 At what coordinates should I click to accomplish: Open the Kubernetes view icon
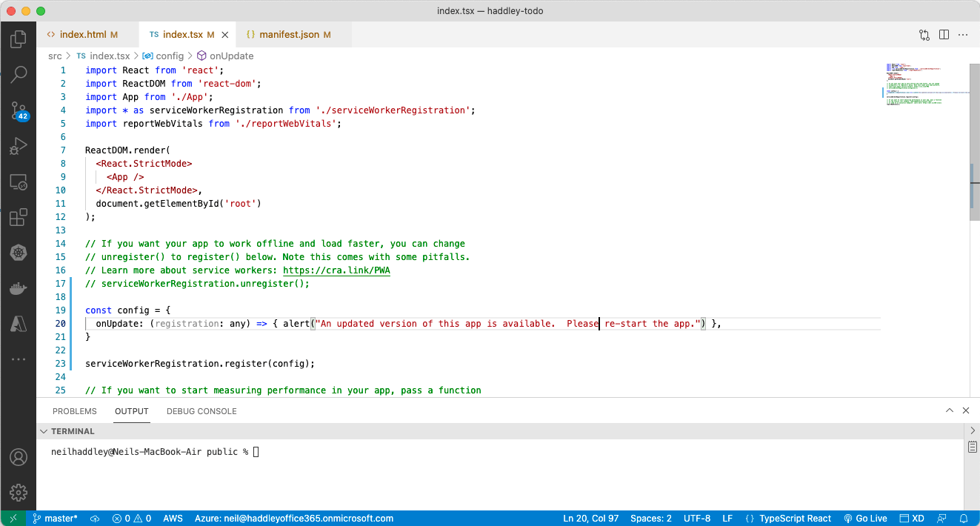(19, 253)
